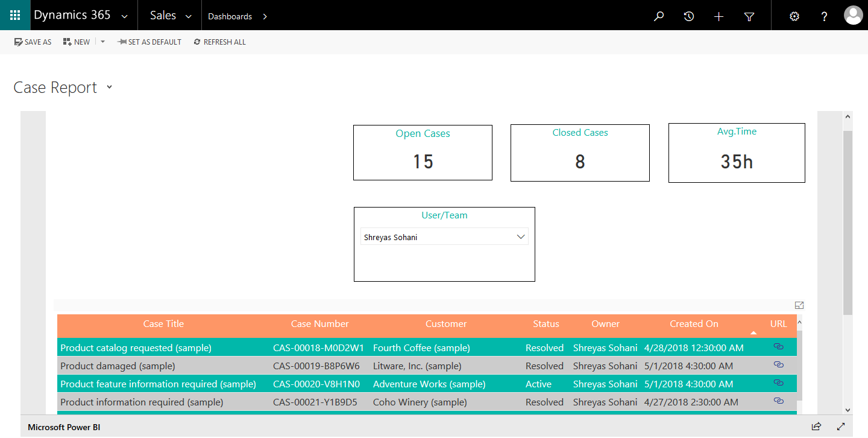Click the URL link icon for CAS-00018-M0D2W1
Viewport: 868px width, 438px height.
(778, 346)
